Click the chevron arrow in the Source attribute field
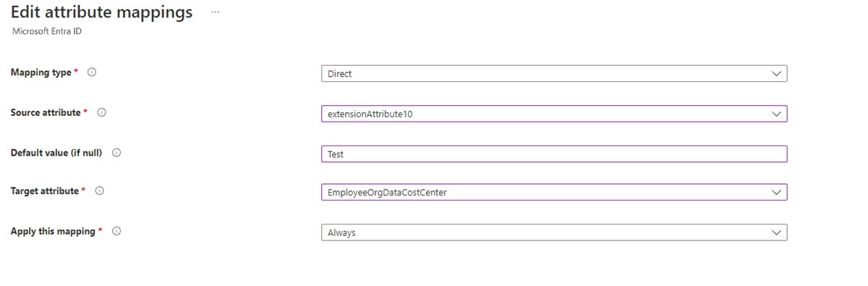This screenshot has width=868, height=286. pyautogui.click(x=776, y=114)
